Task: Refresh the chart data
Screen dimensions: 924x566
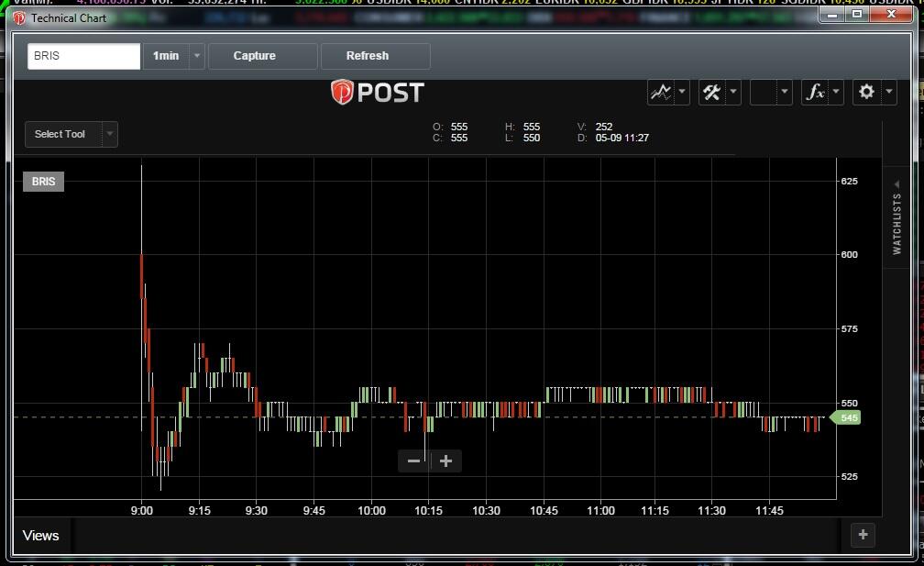Action: [376, 56]
